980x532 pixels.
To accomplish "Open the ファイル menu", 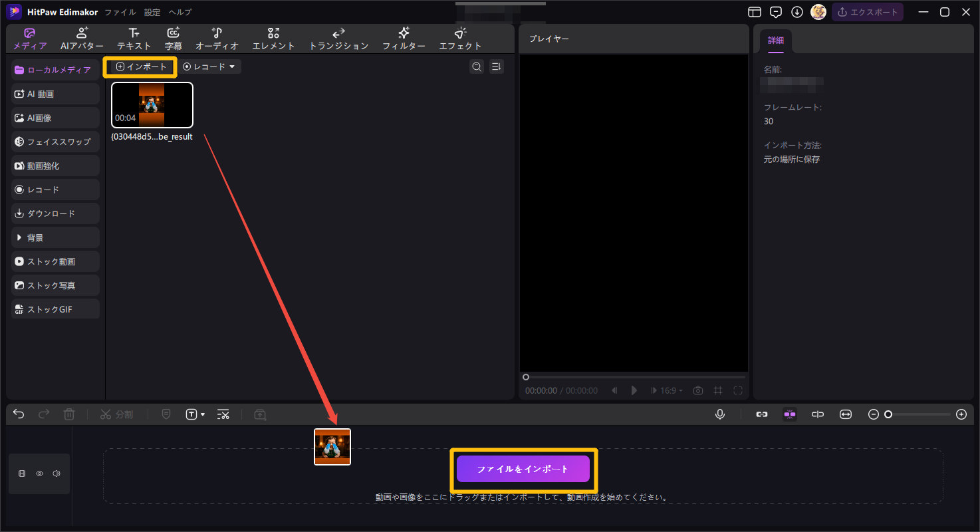I will point(120,12).
